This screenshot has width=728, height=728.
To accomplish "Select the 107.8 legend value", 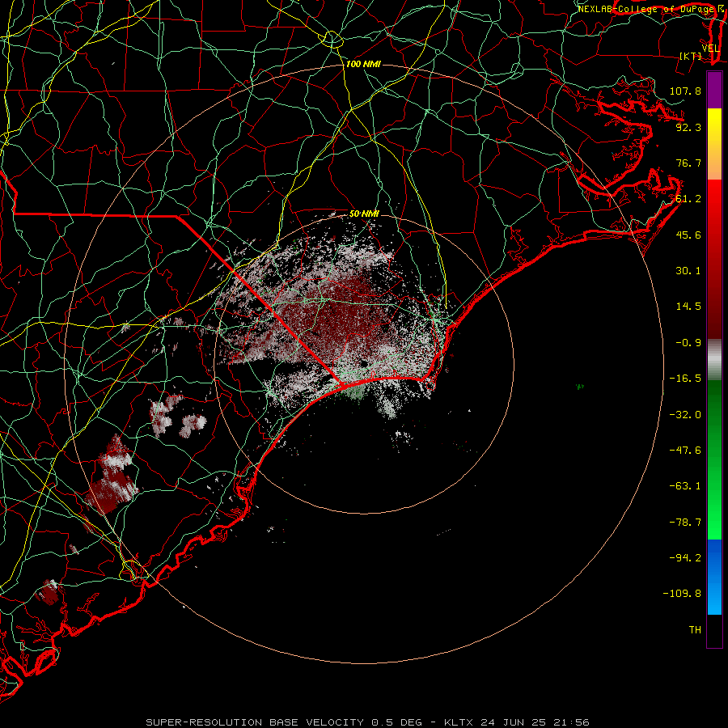I will pyautogui.click(x=685, y=91).
